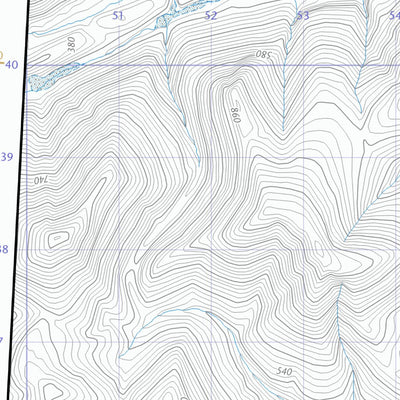Click the 380 contour elevation label

click(71, 44)
